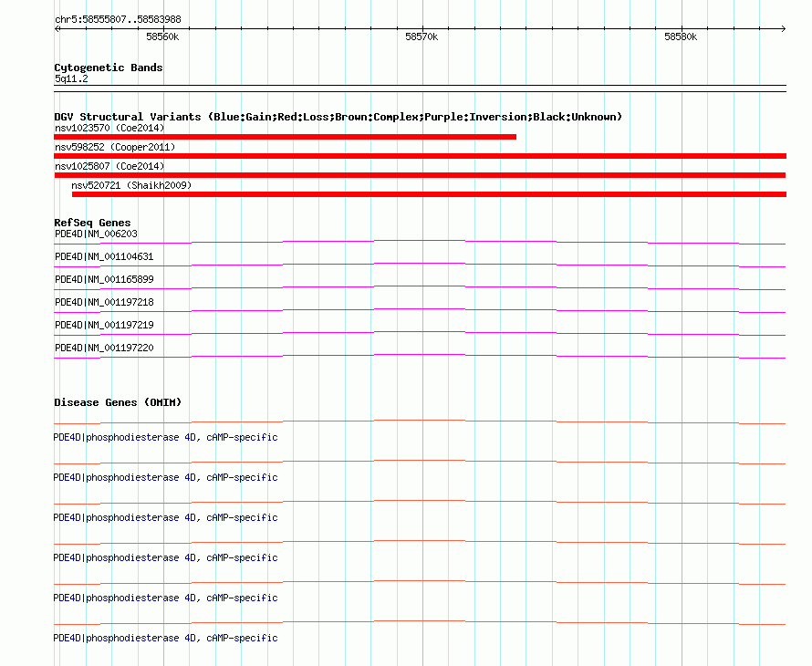Select the Cytogenetic Bands track title
The image size is (812, 666).
pos(109,68)
